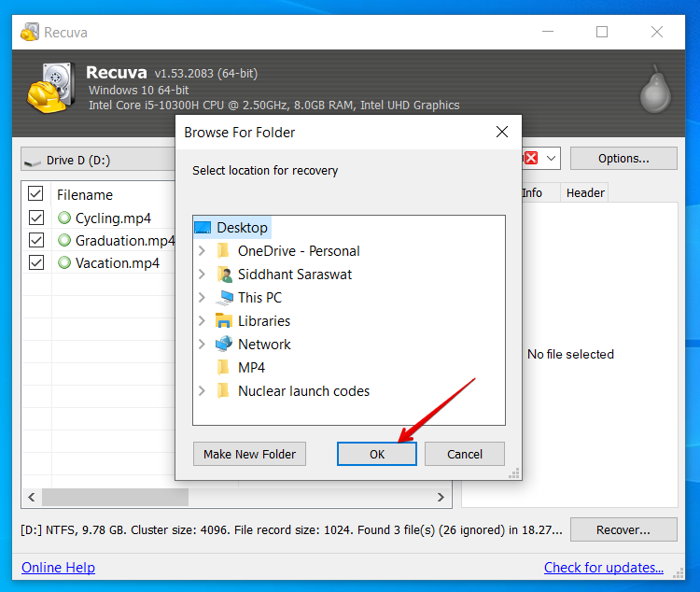
Task: Click the Drive D disk icon
Action: (x=33, y=162)
